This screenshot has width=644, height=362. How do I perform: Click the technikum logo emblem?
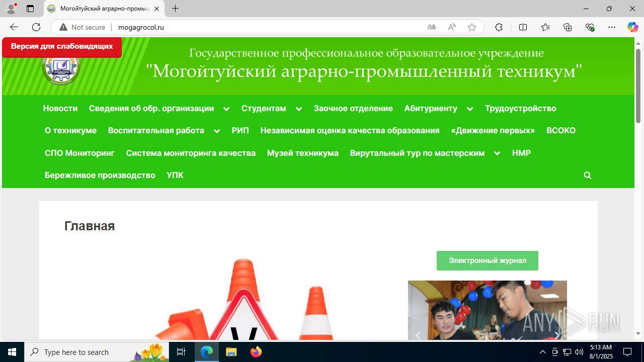click(x=61, y=68)
